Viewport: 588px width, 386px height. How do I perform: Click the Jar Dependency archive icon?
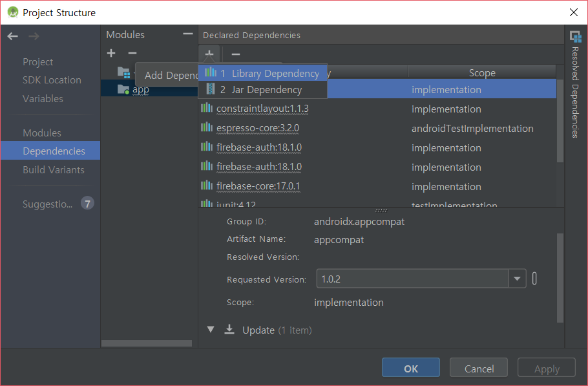coord(211,89)
